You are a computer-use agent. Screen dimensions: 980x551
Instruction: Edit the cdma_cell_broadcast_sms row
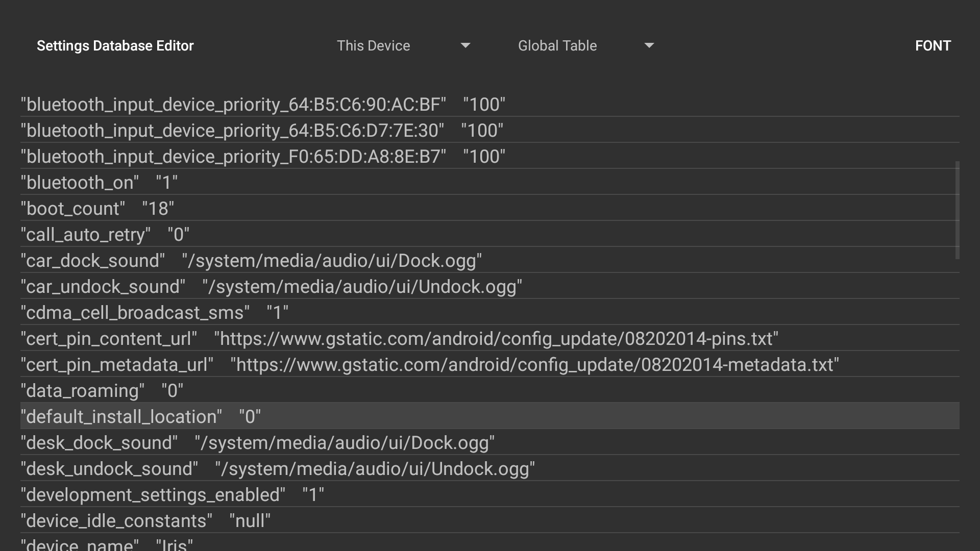154,312
